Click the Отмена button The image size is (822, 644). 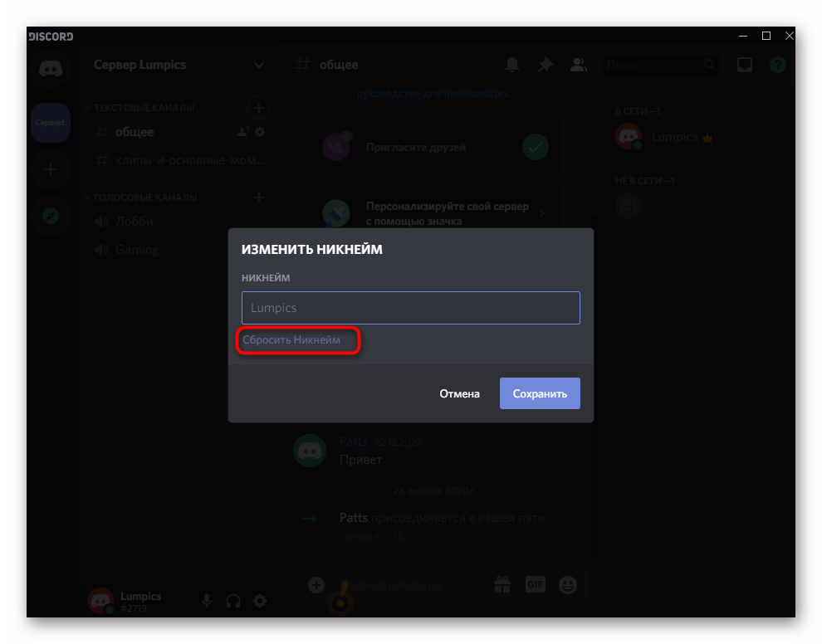click(x=459, y=393)
